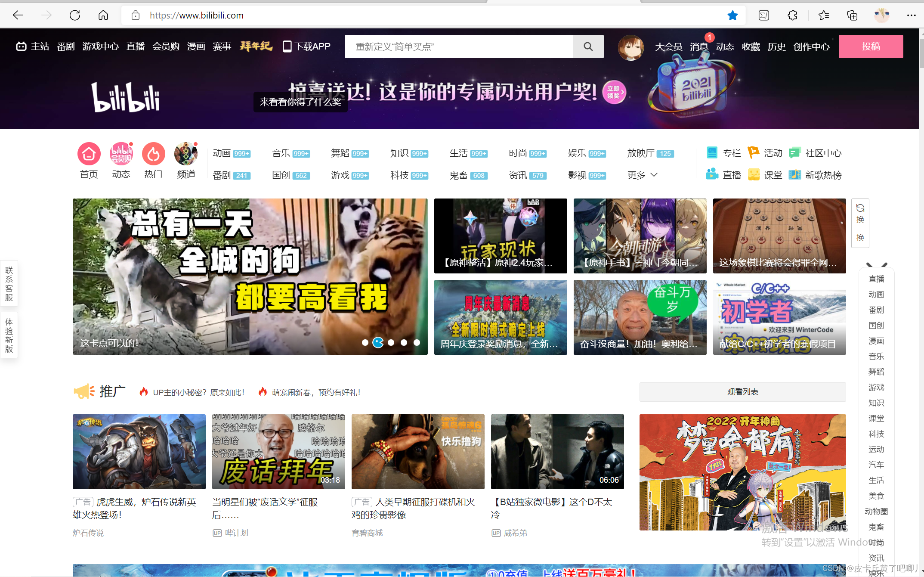This screenshot has width=924, height=577.
Task: Open the 社区中心 link
Action: click(x=815, y=153)
